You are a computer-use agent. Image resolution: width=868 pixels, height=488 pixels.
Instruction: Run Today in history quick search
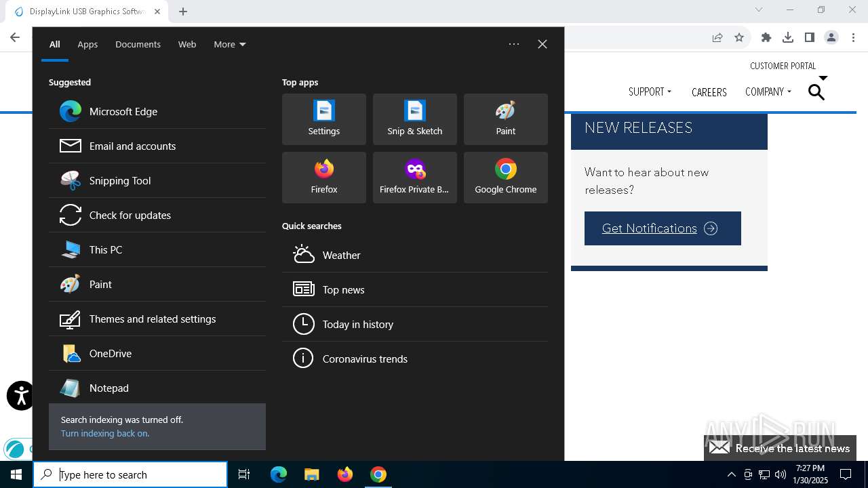415,325
